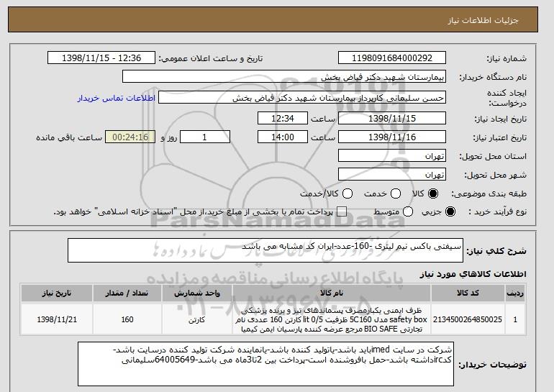Click the remaining days field showing 1
554x392 pixels.
pyautogui.click(x=205, y=137)
